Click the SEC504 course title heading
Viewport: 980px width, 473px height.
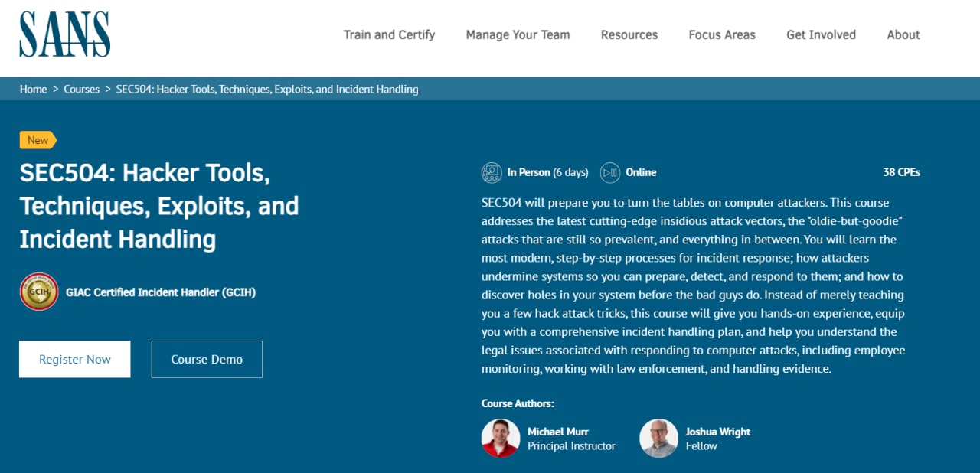159,206
